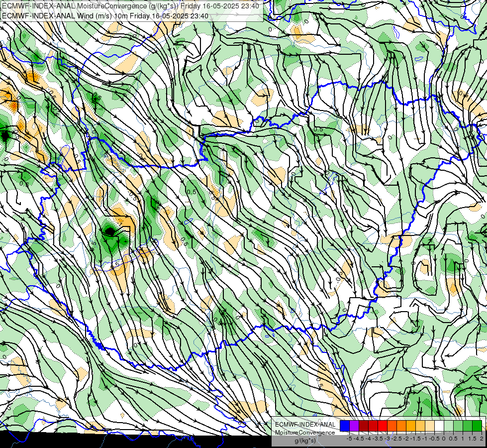Click the legend tick value '-5'
The height and width of the screenshot is (448, 487).
point(349,439)
